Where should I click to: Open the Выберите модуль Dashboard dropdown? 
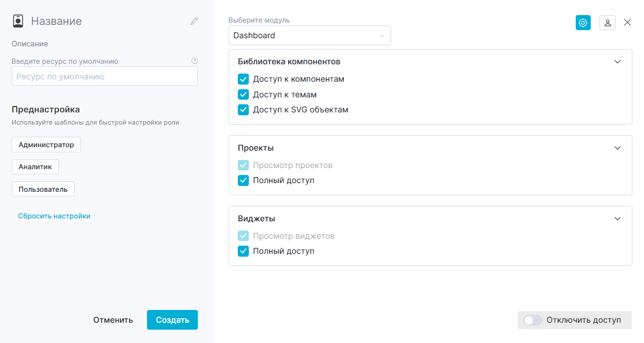click(310, 35)
